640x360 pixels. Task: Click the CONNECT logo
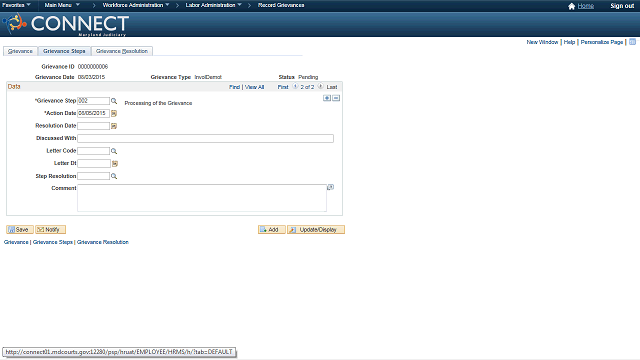67,24
